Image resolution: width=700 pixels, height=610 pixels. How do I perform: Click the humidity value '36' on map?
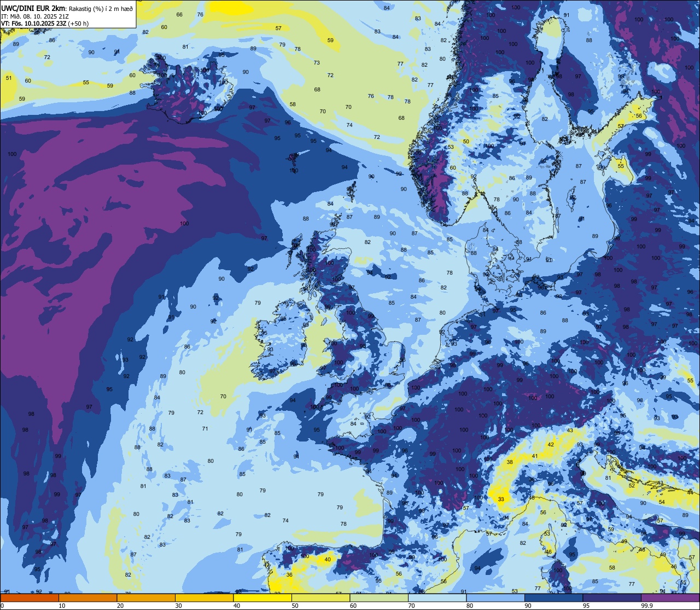click(289, 574)
